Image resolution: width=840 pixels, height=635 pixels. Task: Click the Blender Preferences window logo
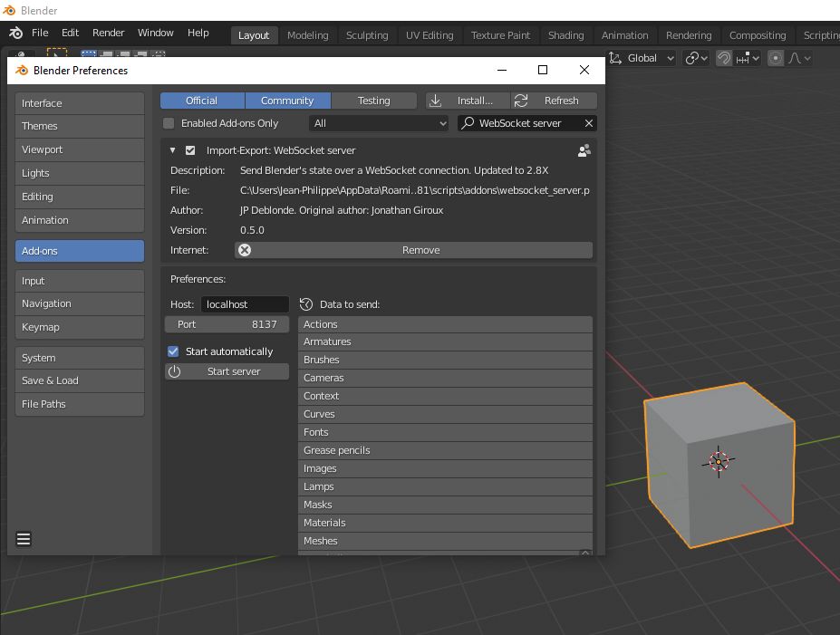22,70
